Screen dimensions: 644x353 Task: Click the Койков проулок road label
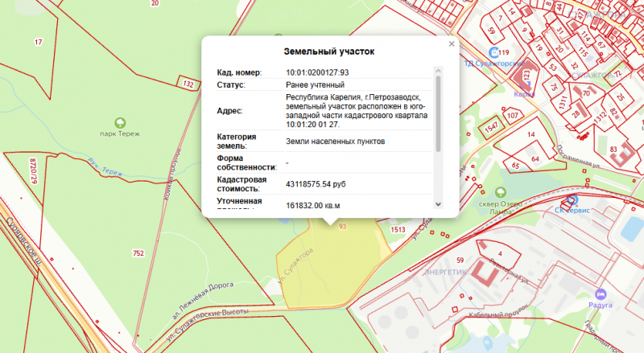click(172, 174)
